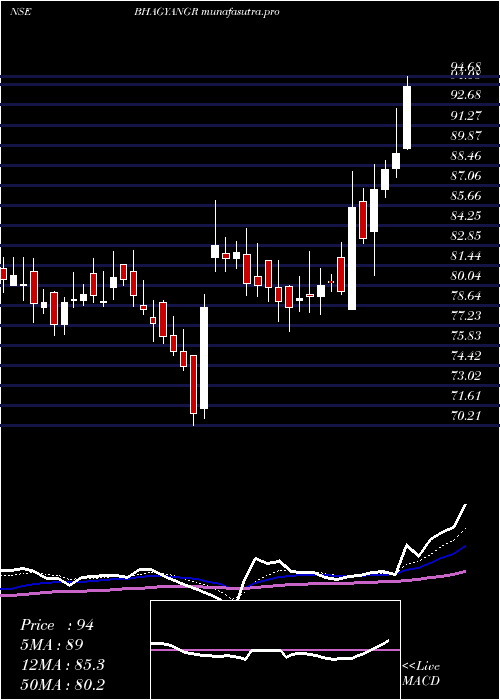Click the MACD inset panel chart
Image resolution: width=500 pixels, height=700 pixels.
coord(275,650)
